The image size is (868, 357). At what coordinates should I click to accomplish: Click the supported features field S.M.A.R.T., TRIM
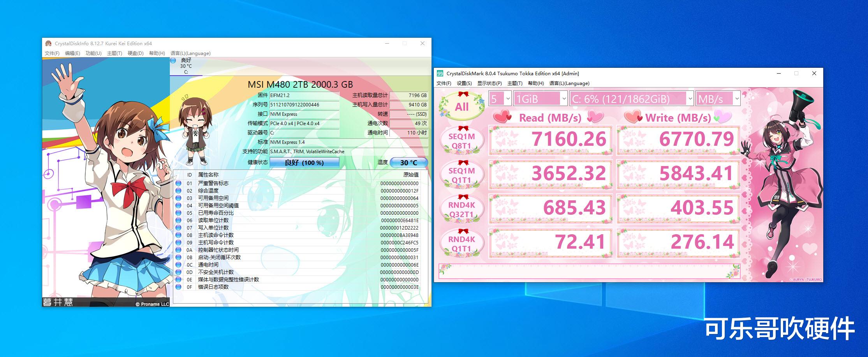pos(349,152)
